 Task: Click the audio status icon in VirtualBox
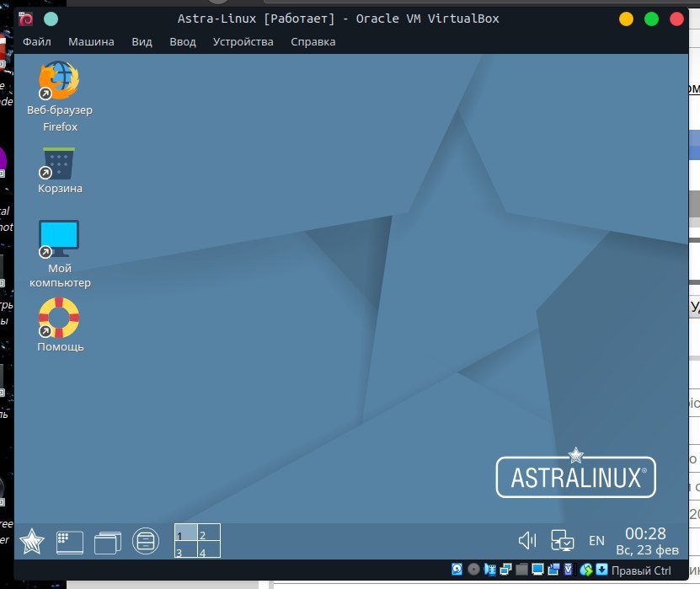pyautogui.click(x=489, y=570)
